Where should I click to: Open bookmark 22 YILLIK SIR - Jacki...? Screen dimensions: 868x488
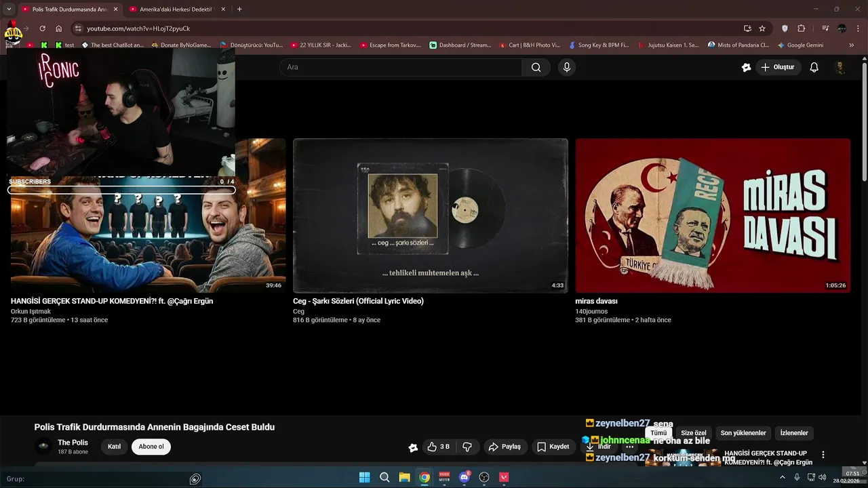pyautogui.click(x=321, y=45)
